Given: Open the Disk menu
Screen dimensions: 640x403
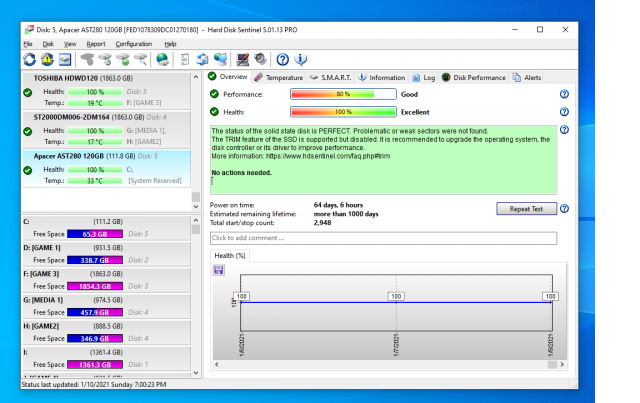Looking at the screenshot, I should click(x=48, y=44).
